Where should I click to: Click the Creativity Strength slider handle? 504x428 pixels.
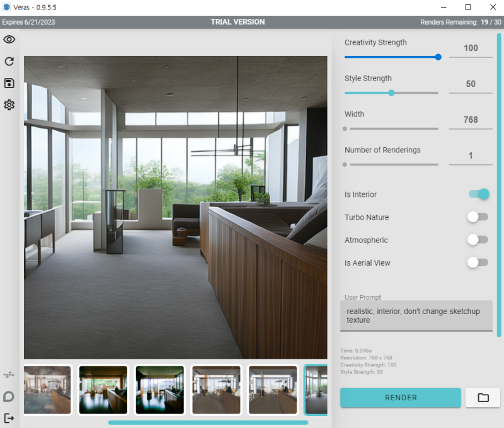click(x=438, y=57)
